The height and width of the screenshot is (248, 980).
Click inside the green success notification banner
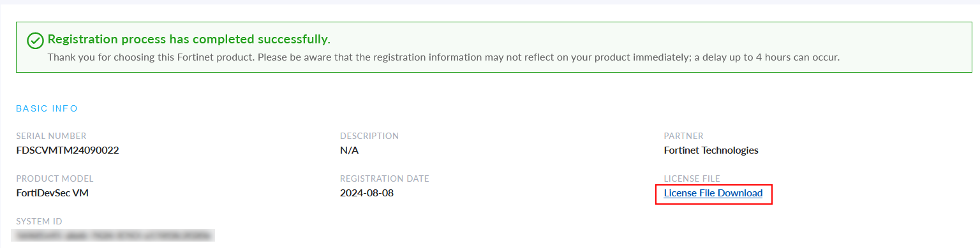point(490,47)
